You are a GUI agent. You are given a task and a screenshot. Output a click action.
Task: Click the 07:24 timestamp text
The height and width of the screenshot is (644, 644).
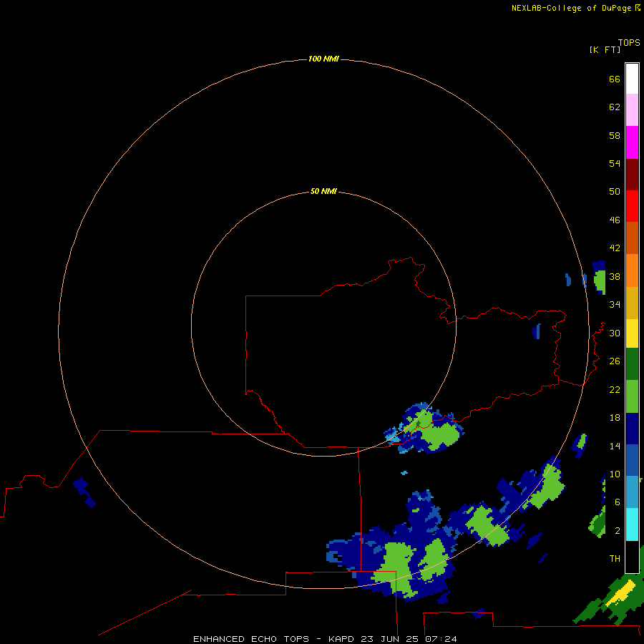point(441,639)
